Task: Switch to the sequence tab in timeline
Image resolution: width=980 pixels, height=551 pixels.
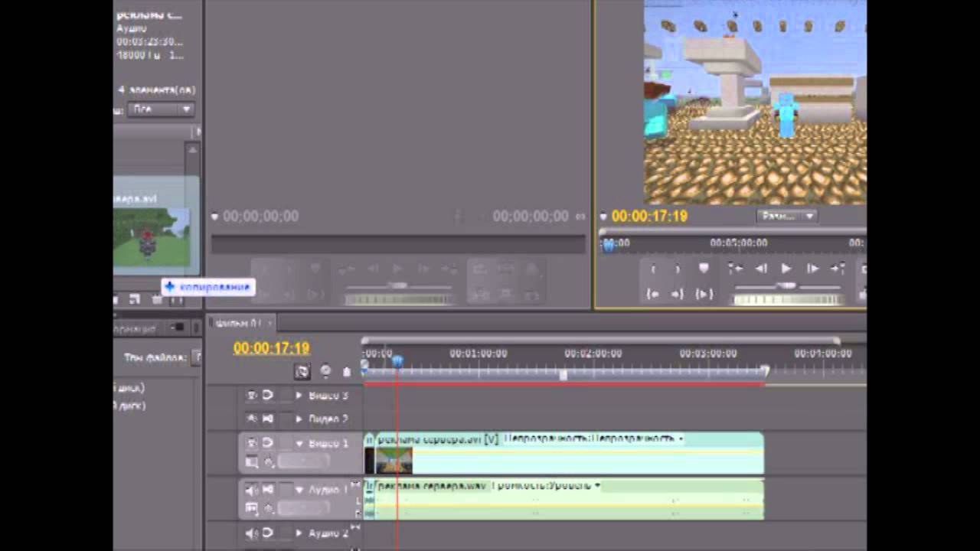Action: (240, 323)
